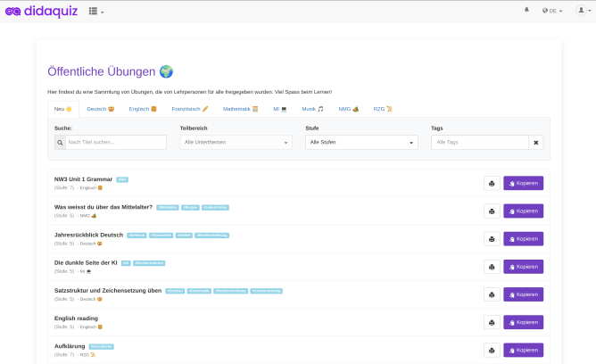Expand the Teilbereich Alle Unterthemen dropdown
596x364 pixels.
(236, 143)
